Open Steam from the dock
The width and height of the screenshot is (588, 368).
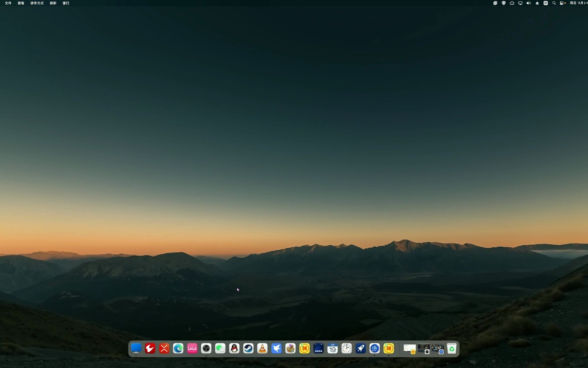(248, 349)
